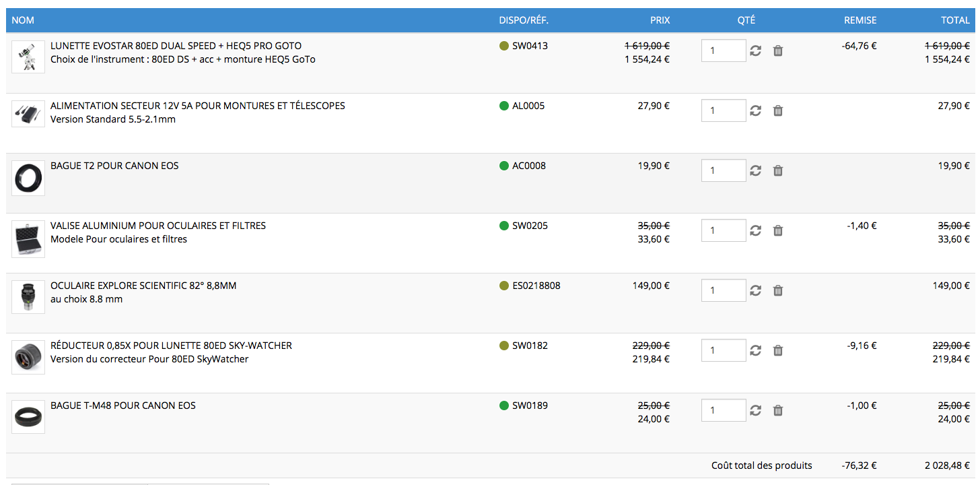
Task: Click quantity field for Lunette Evostar
Action: coord(723,51)
